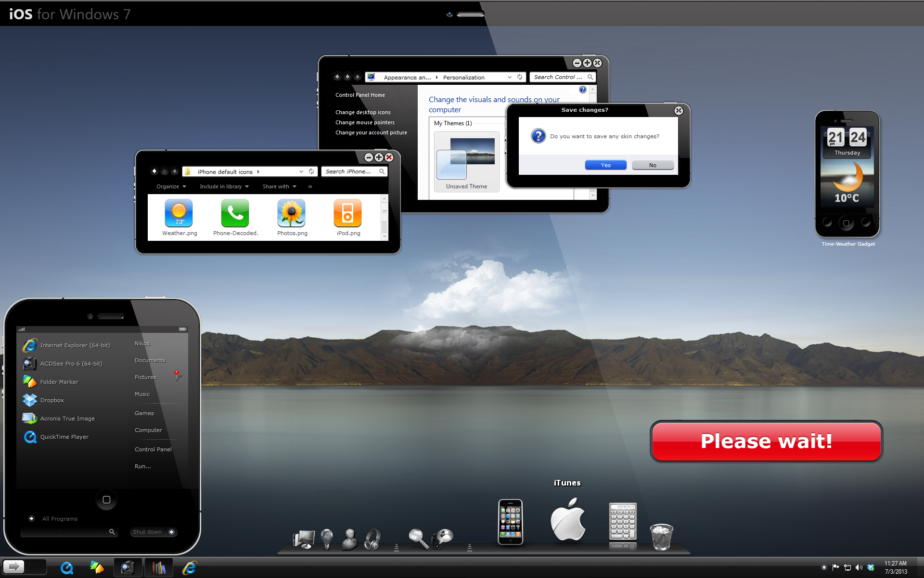Click the start menu search box

[x=68, y=532]
